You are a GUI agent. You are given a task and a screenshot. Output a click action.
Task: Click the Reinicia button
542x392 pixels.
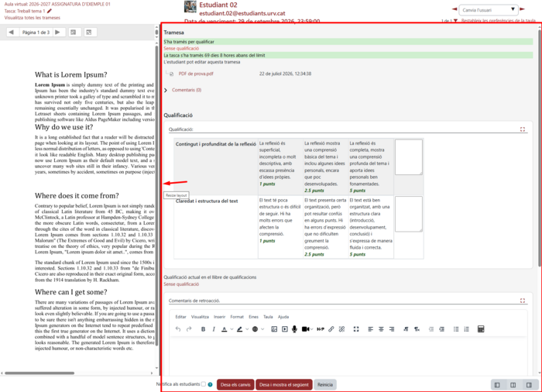coord(325,384)
